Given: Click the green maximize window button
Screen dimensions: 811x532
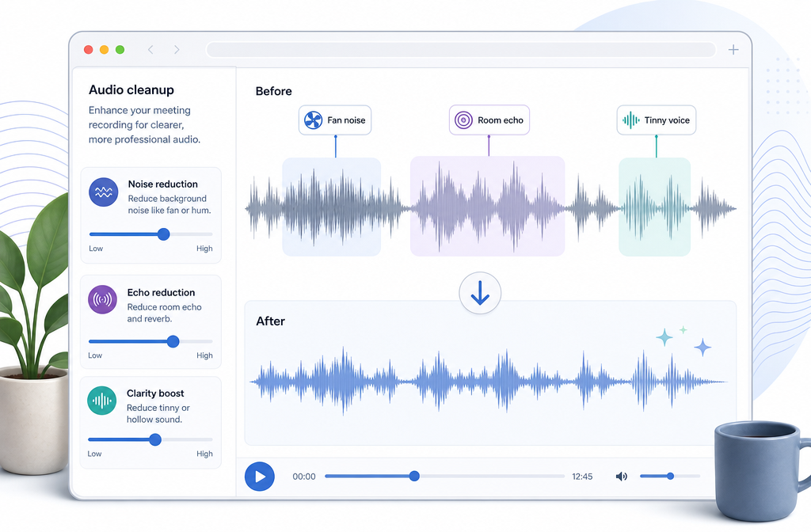Looking at the screenshot, I should (120, 50).
